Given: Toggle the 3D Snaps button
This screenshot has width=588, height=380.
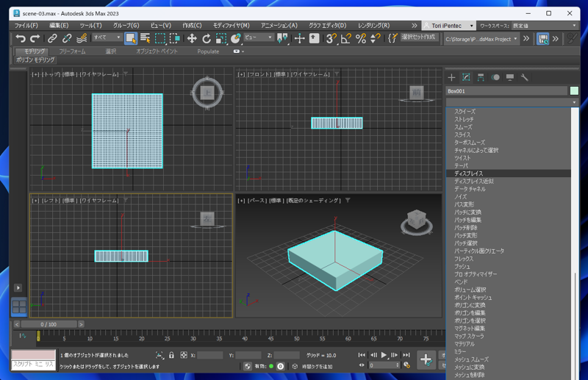Looking at the screenshot, I should click(x=331, y=38).
